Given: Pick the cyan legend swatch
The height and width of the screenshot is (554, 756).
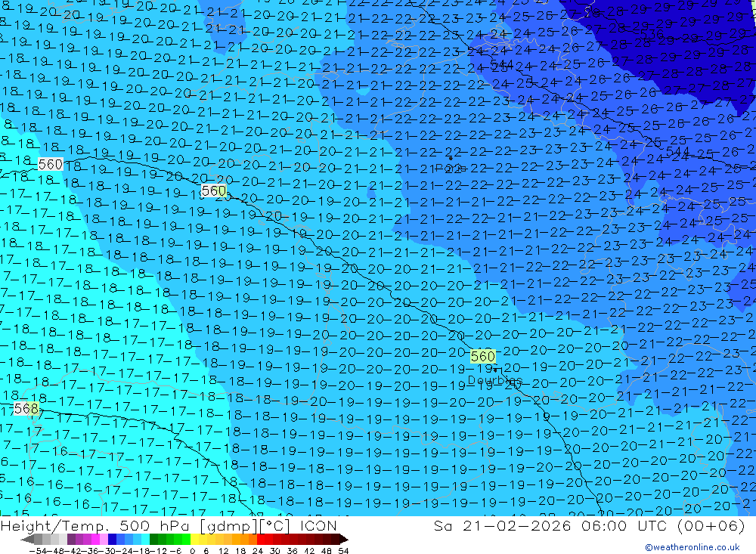Looking at the screenshot, I should point(145,539).
